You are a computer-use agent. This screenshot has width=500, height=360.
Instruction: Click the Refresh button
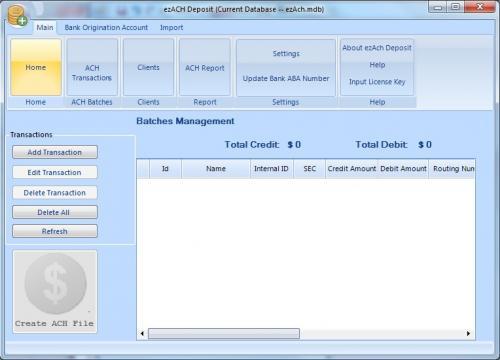[x=55, y=231]
